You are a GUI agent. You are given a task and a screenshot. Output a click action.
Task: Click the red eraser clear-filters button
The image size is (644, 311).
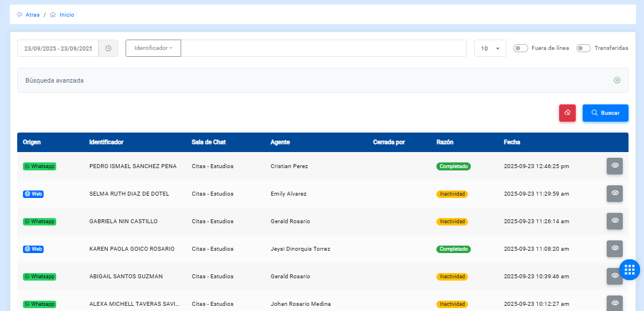(x=567, y=113)
